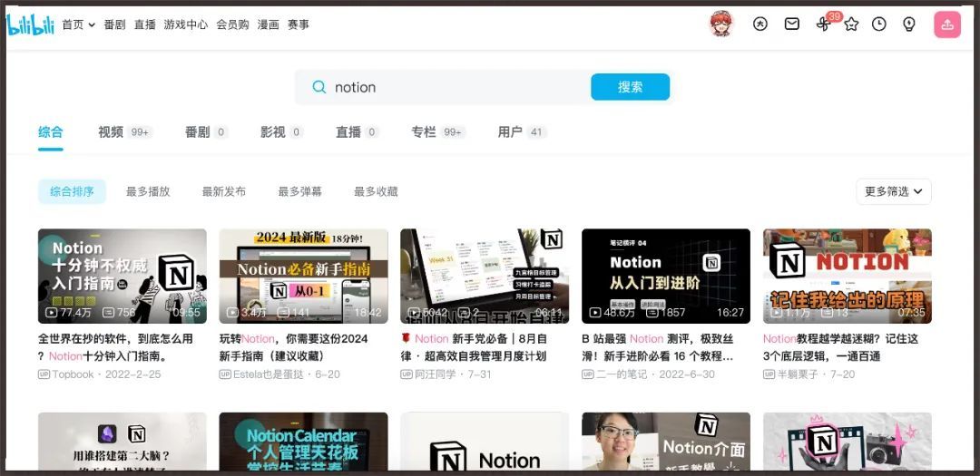
Task: Open the white Notion logo video thumbnail
Action: (x=485, y=441)
